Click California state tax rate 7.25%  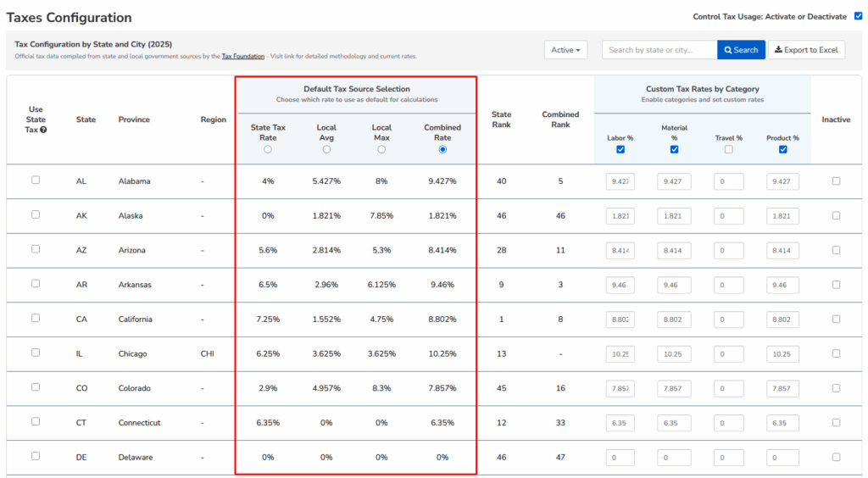coord(268,320)
